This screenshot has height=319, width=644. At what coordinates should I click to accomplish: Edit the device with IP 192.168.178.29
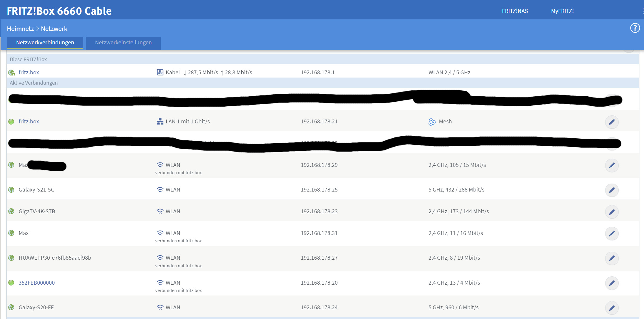(x=612, y=165)
